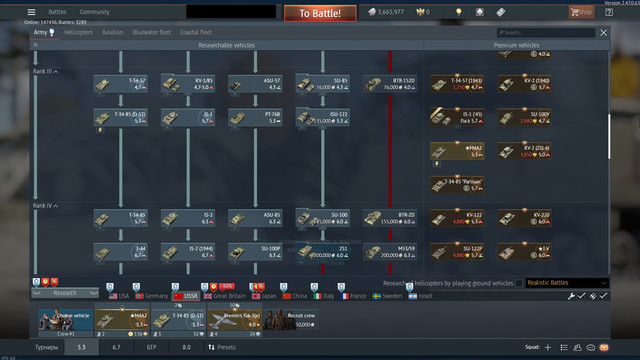Click the vehicle Search field

[x=546, y=33]
